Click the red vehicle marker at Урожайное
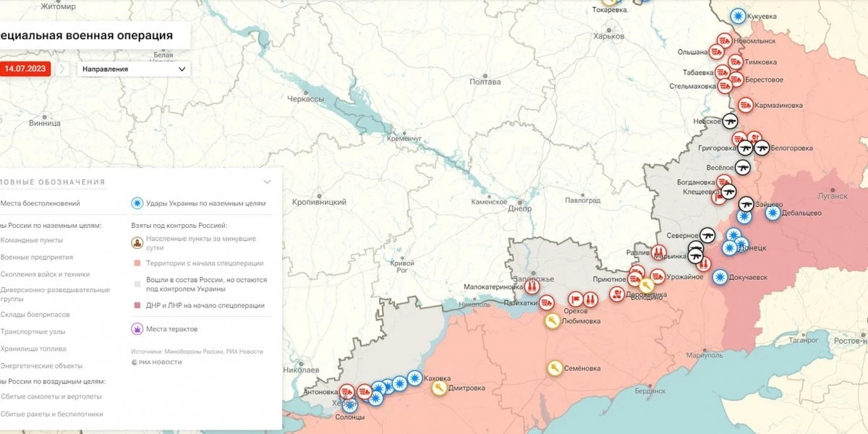This screenshot has width=868, height=434. (657, 276)
